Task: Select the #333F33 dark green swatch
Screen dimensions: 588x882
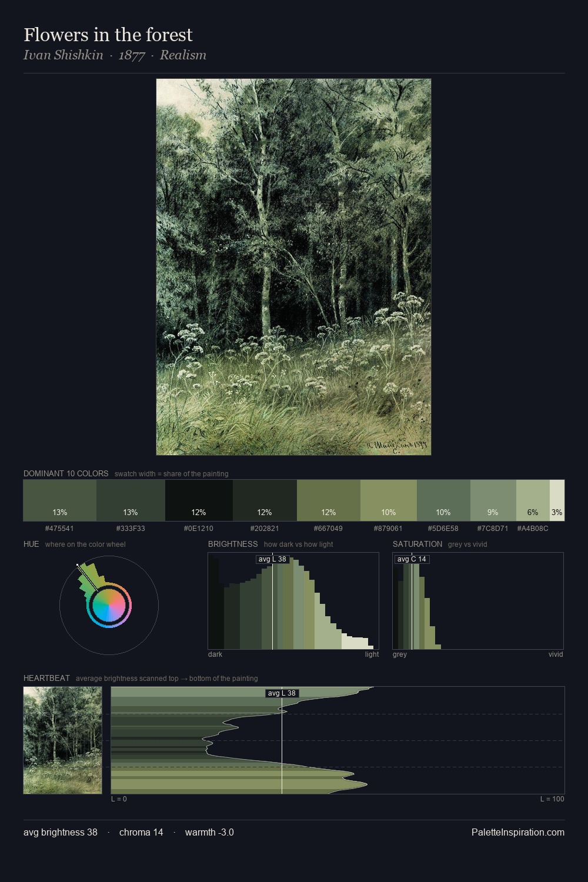Action: (131, 500)
